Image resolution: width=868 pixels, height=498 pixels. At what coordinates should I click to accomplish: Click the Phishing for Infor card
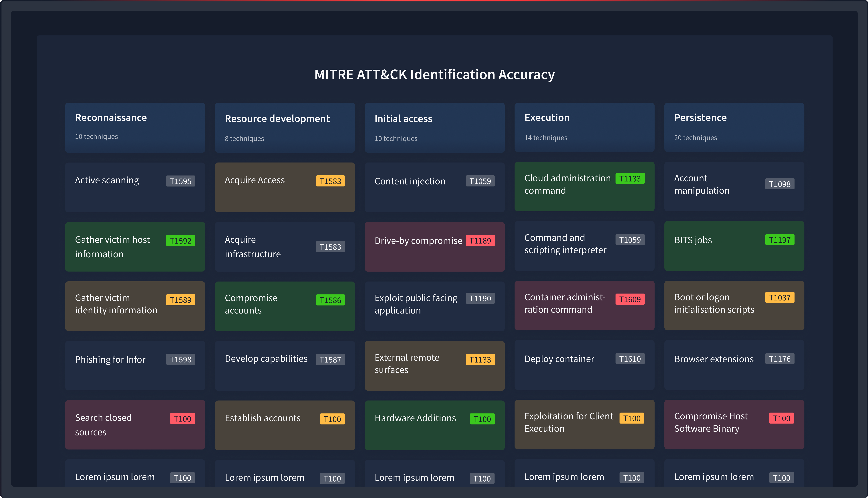coord(135,366)
